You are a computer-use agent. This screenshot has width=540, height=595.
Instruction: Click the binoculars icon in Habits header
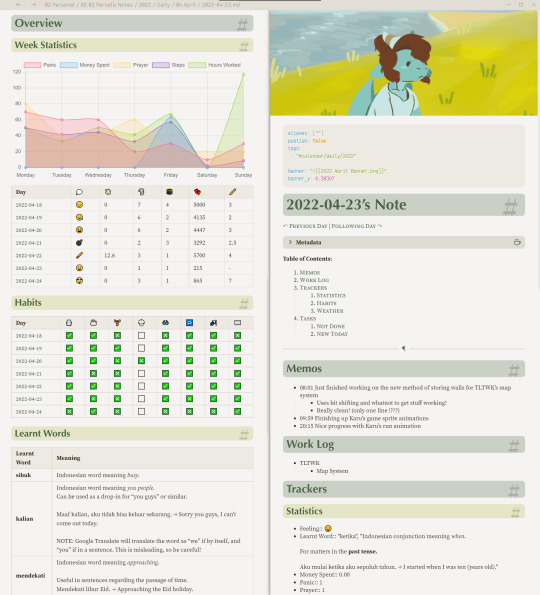click(165, 323)
